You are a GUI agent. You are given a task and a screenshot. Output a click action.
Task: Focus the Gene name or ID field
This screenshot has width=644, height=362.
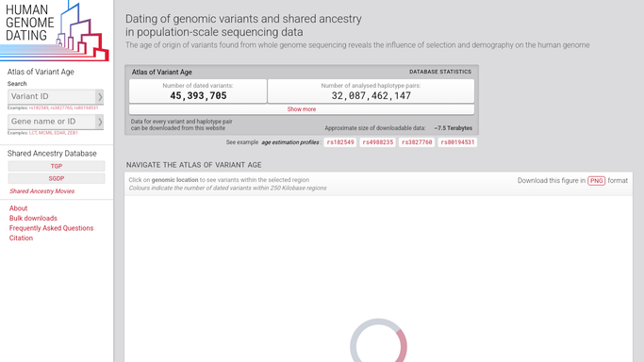point(52,122)
